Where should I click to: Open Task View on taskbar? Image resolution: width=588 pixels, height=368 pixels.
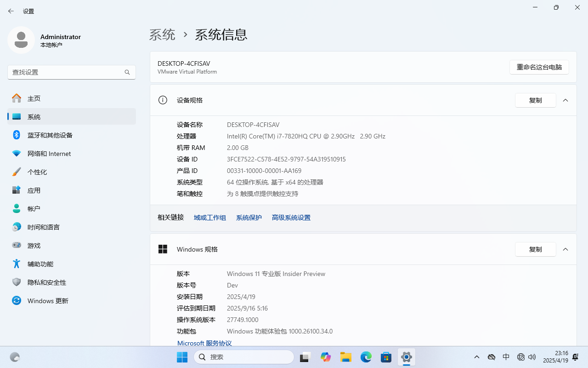[x=305, y=357]
